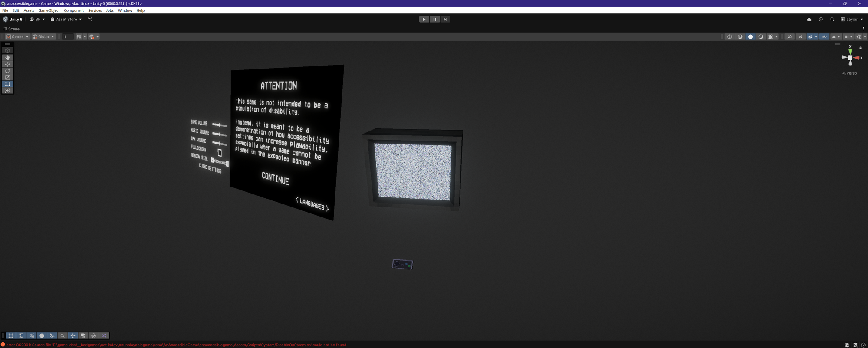Image resolution: width=868 pixels, height=348 pixels.
Task: Click the green Y axis cone
Action: point(850,51)
